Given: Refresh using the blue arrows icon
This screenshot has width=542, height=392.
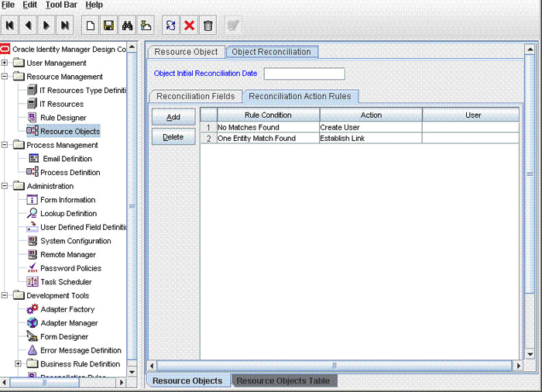Looking at the screenshot, I should click(x=171, y=26).
